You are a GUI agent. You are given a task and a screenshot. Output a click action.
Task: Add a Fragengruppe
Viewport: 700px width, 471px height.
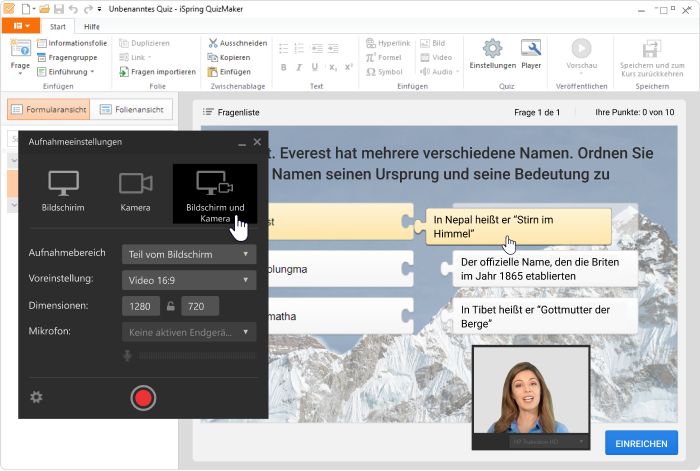(x=67, y=58)
